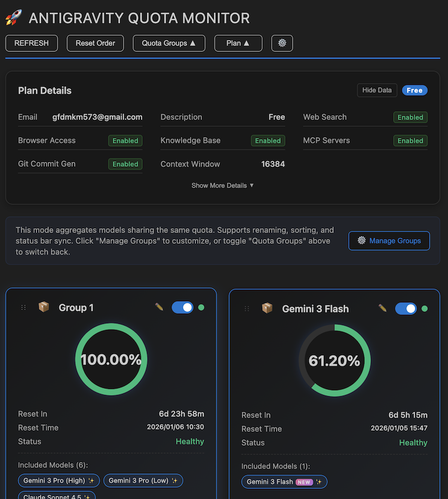Click the Included Models (6) label

point(53,466)
